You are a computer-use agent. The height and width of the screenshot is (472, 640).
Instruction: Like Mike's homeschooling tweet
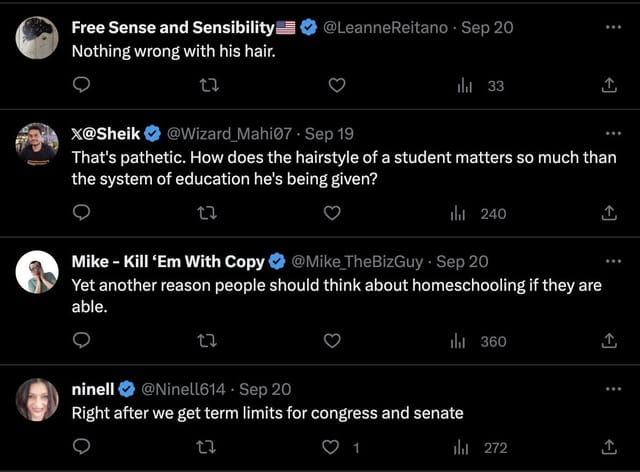[333, 341]
